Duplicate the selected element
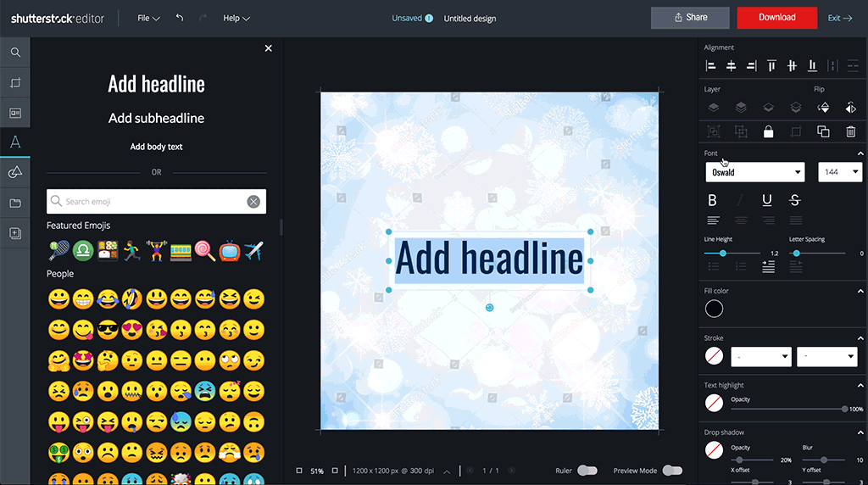The image size is (868, 485). (x=823, y=131)
